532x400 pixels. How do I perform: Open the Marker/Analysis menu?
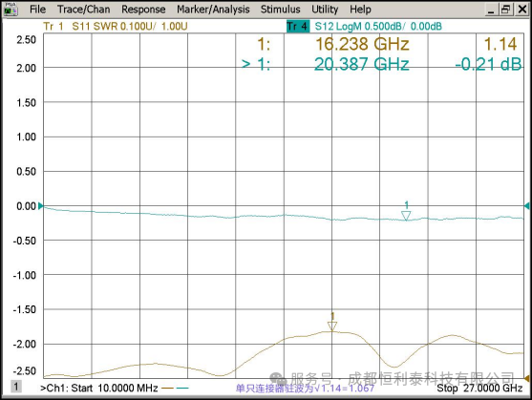click(213, 10)
